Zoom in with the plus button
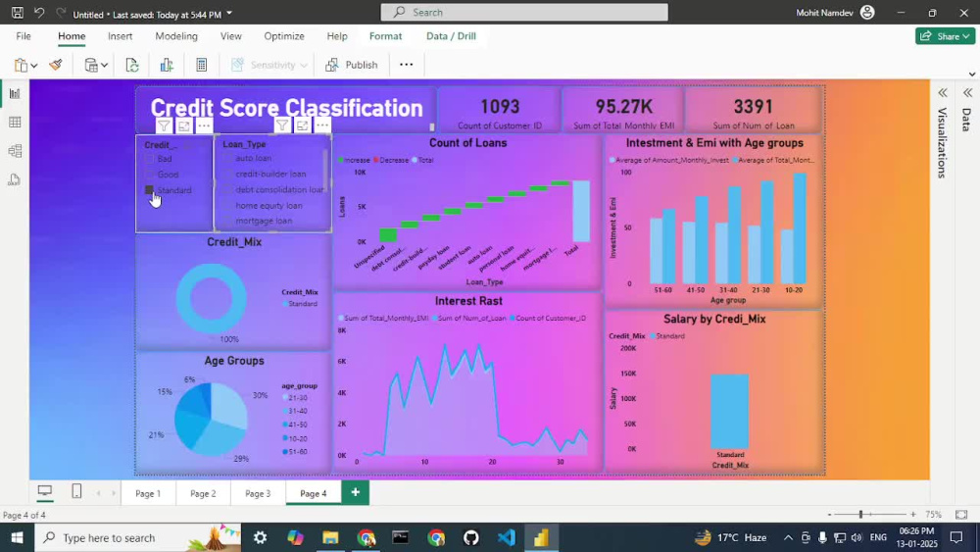 (x=913, y=515)
